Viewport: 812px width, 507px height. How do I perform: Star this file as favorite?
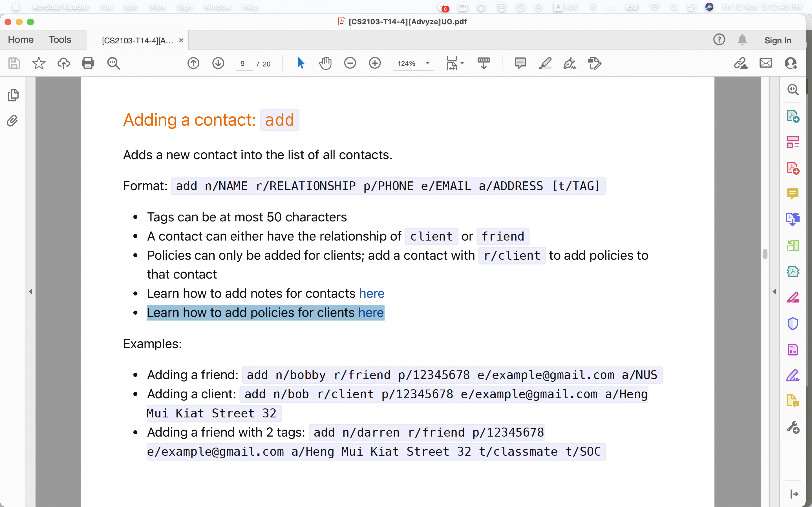[39, 63]
